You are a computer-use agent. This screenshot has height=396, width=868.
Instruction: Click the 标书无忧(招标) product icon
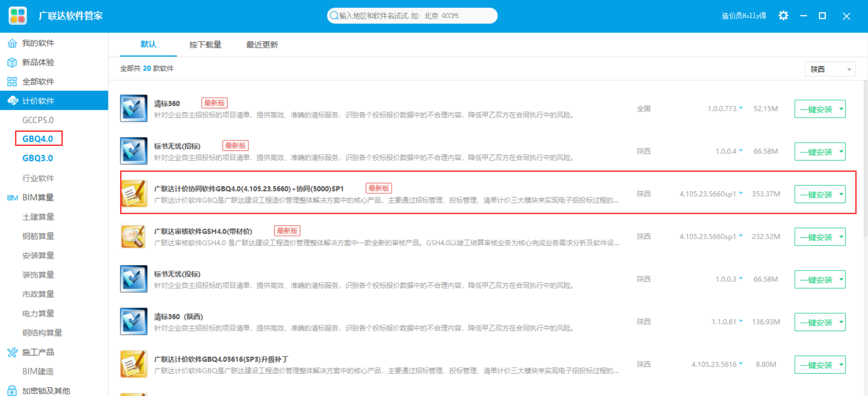(x=134, y=151)
